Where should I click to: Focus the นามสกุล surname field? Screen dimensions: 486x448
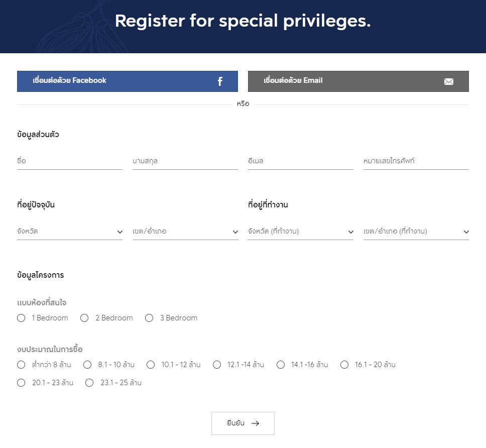pyautogui.click(x=185, y=161)
